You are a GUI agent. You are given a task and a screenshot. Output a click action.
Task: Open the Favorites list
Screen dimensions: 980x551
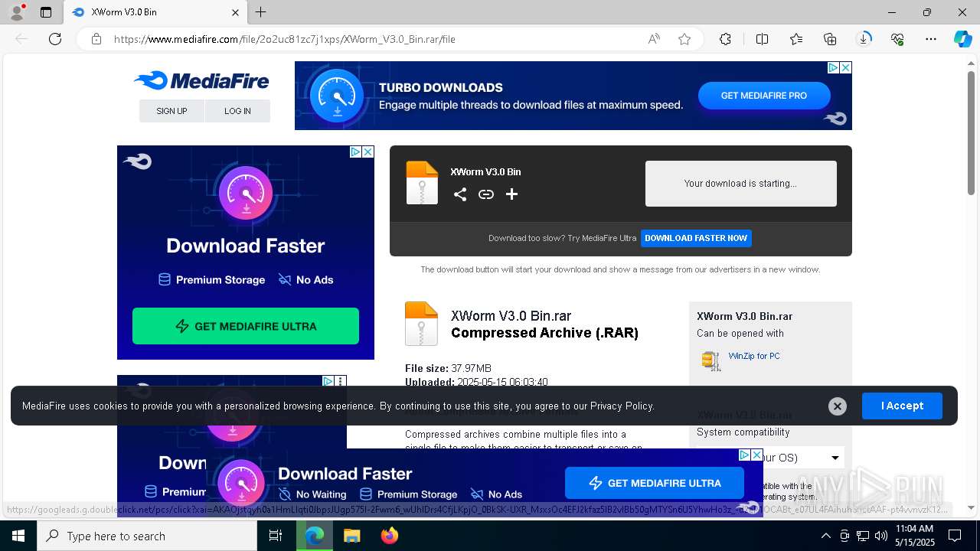click(796, 39)
